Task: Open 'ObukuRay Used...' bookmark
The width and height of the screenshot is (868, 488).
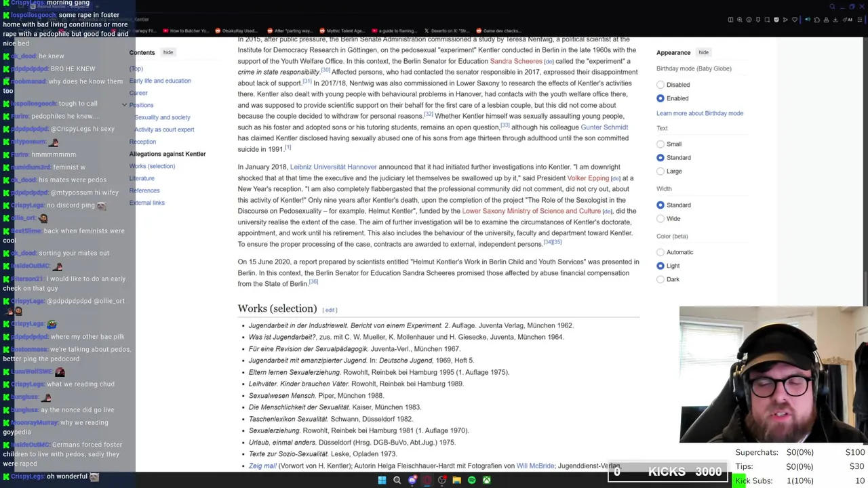Action: point(237,30)
